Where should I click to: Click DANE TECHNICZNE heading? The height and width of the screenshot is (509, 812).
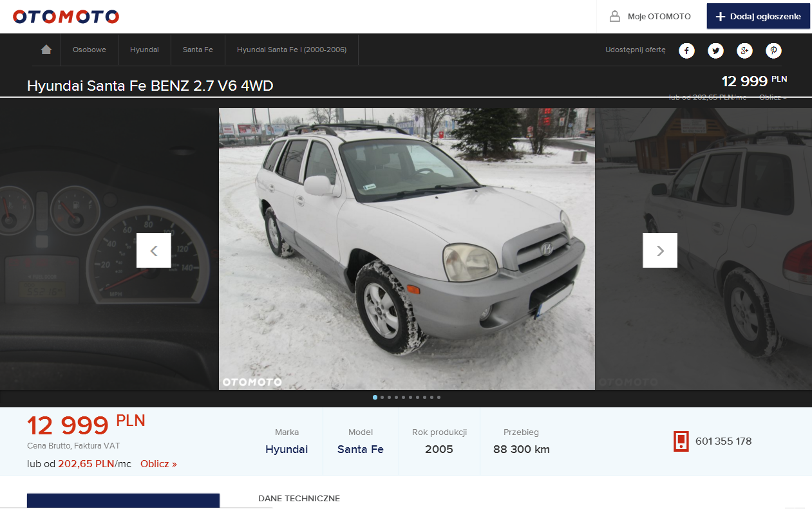[x=299, y=499]
